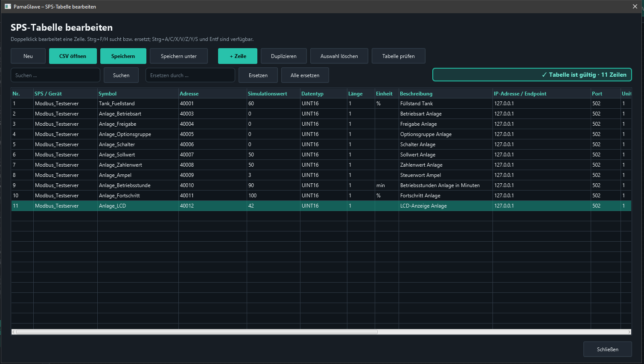Close the SPS-Tabelle dialog window
The height and width of the screenshot is (364, 644).
point(635,6)
